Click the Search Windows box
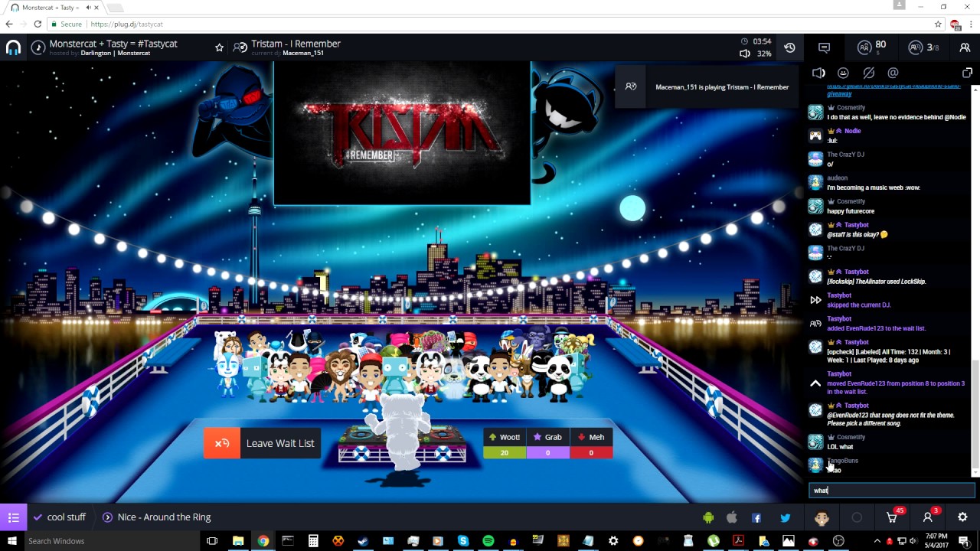The height and width of the screenshot is (551, 980). coord(111,541)
